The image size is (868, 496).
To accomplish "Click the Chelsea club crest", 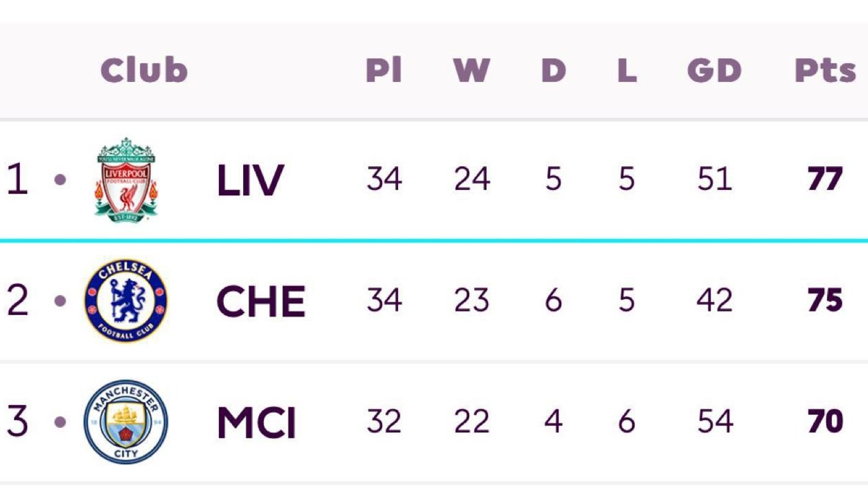I will (x=126, y=301).
